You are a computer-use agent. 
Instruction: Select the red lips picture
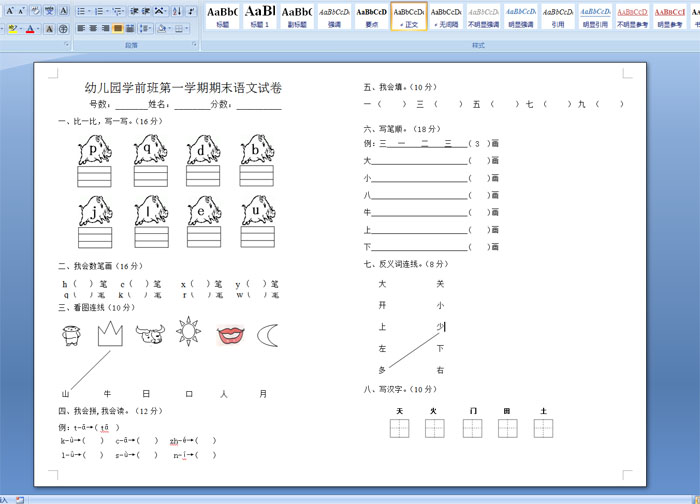point(230,335)
